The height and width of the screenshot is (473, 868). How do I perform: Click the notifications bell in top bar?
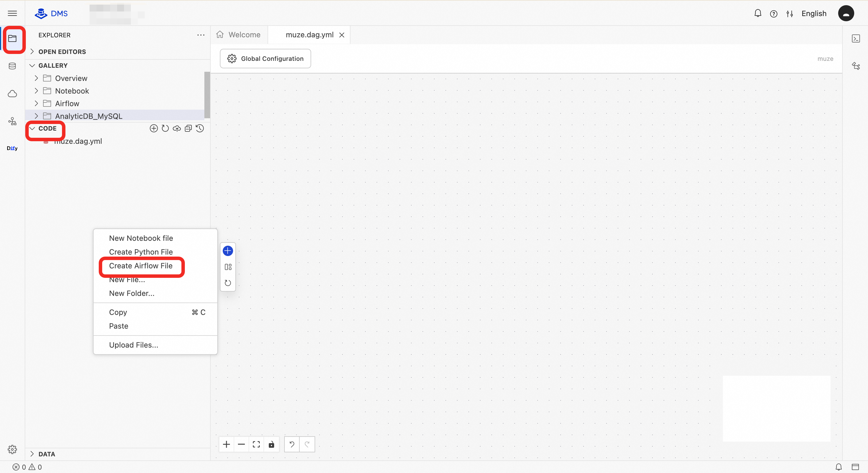tap(758, 13)
